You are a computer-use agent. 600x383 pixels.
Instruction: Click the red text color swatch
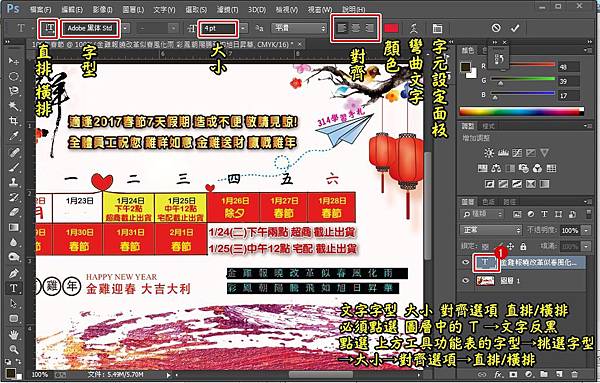point(391,28)
